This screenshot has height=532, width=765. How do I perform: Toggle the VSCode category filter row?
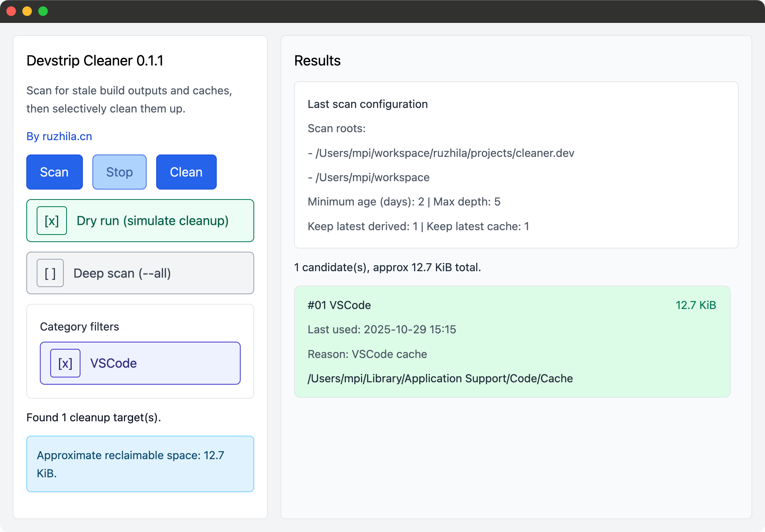coord(140,363)
